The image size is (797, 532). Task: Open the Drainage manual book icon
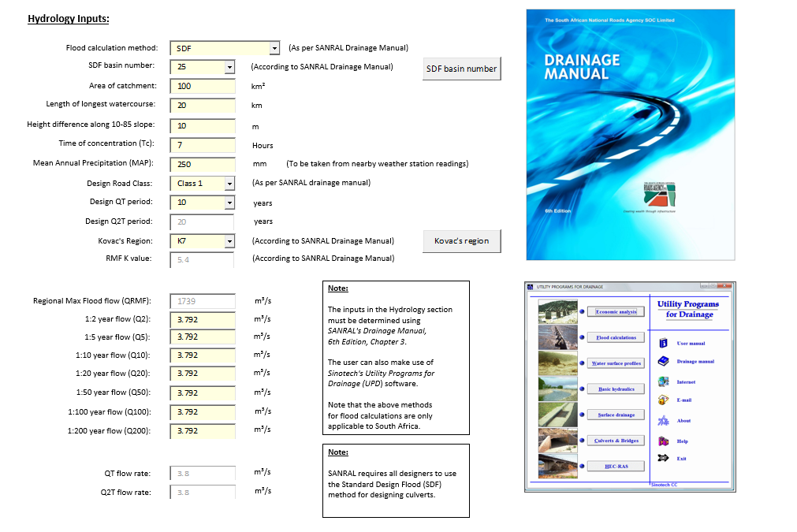(x=663, y=362)
